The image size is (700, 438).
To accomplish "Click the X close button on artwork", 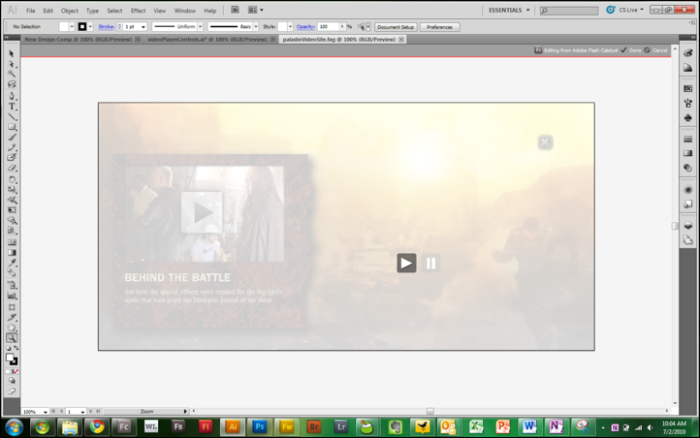I will tap(545, 142).
